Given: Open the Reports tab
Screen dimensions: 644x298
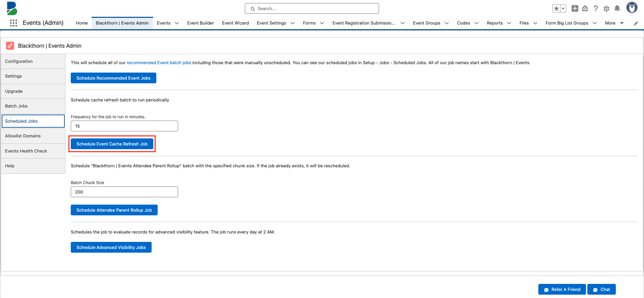Looking at the screenshot, I should [495, 23].
